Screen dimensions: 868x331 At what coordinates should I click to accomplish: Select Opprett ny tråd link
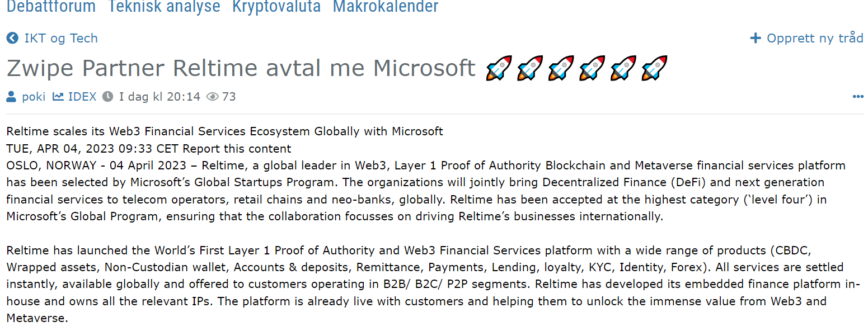coord(815,38)
